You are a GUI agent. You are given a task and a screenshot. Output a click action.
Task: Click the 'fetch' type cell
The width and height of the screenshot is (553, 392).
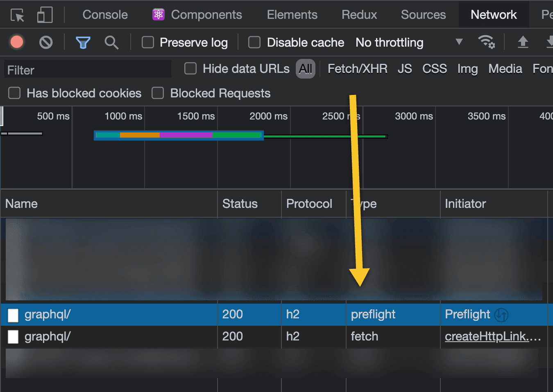pyautogui.click(x=365, y=336)
